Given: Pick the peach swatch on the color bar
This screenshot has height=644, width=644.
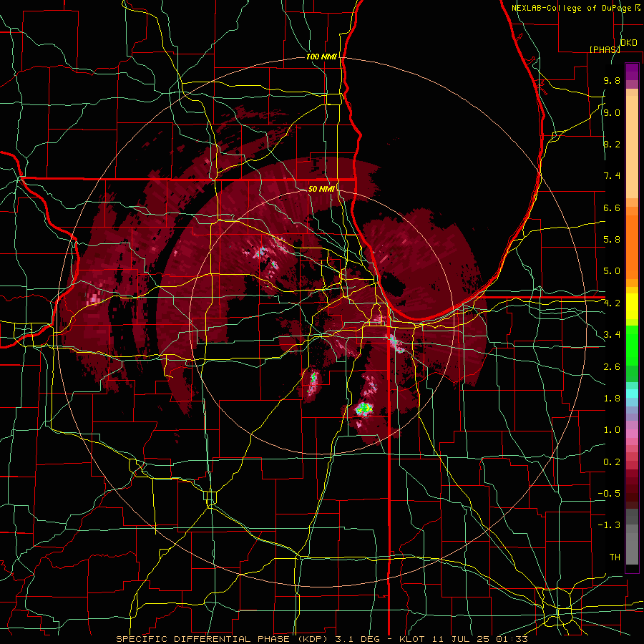Looking at the screenshot, I should 632,148.
